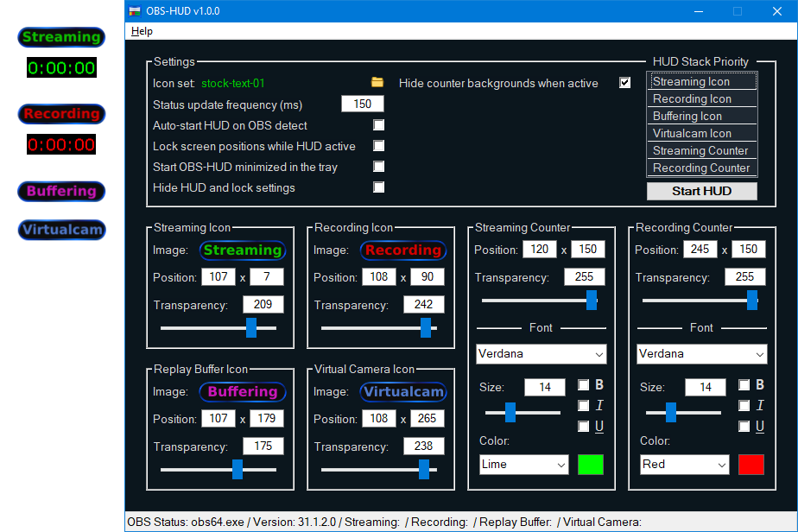Click the Streaming HUD icon on the desktop

[61, 37]
